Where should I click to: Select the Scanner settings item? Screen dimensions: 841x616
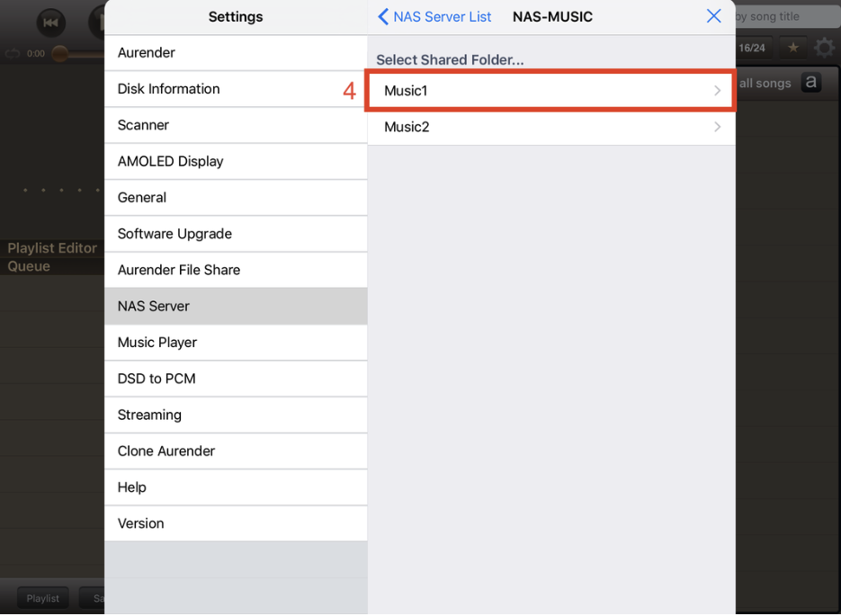pos(236,125)
